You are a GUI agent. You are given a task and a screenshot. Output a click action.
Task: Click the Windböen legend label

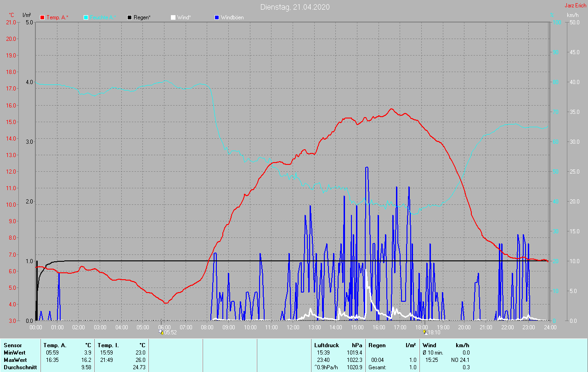pyautogui.click(x=232, y=17)
